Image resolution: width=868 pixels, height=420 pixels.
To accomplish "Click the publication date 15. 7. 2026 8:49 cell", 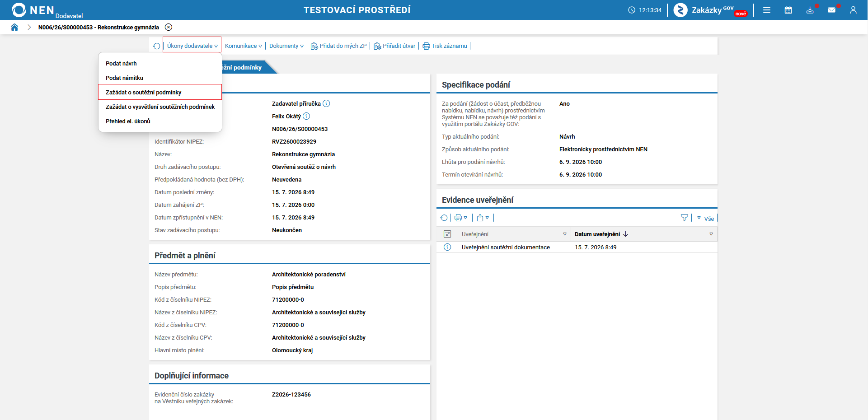I will point(596,247).
